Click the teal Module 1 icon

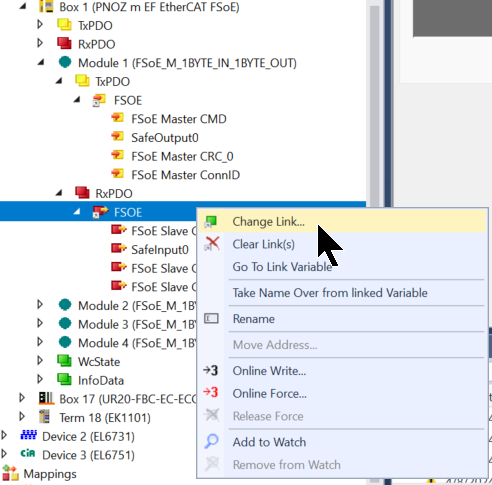(65, 62)
